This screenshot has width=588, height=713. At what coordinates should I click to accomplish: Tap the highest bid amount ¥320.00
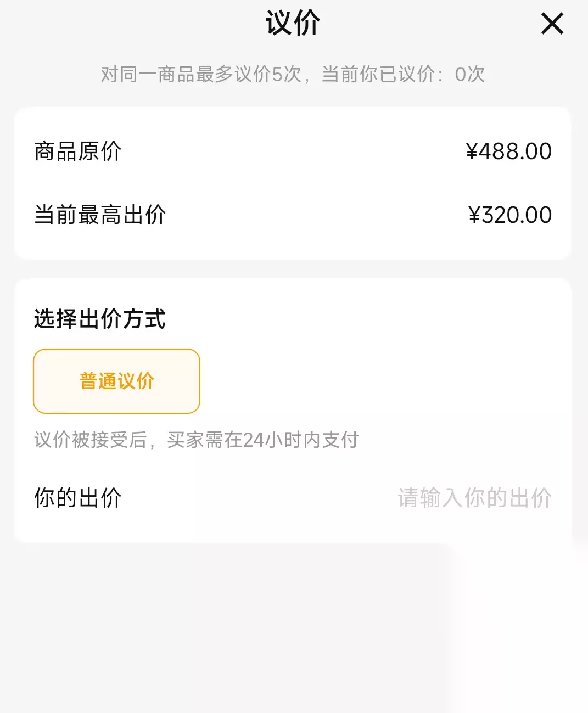[510, 215]
